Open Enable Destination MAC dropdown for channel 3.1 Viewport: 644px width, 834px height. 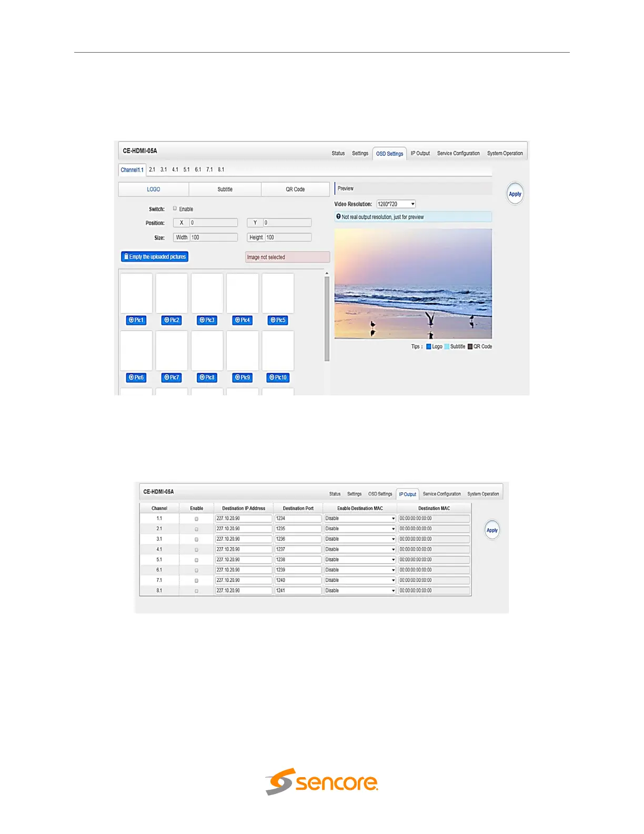point(360,539)
